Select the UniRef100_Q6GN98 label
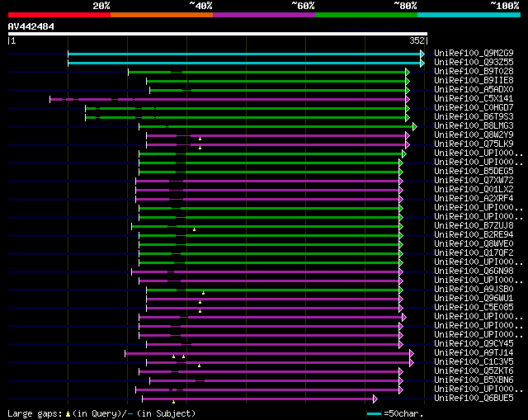 [x=474, y=271]
